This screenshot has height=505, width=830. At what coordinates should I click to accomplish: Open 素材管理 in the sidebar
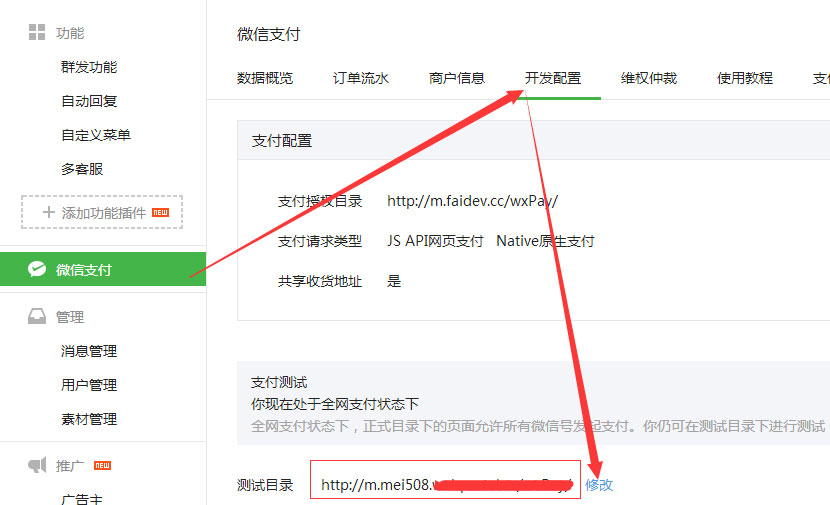click(x=89, y=419)
